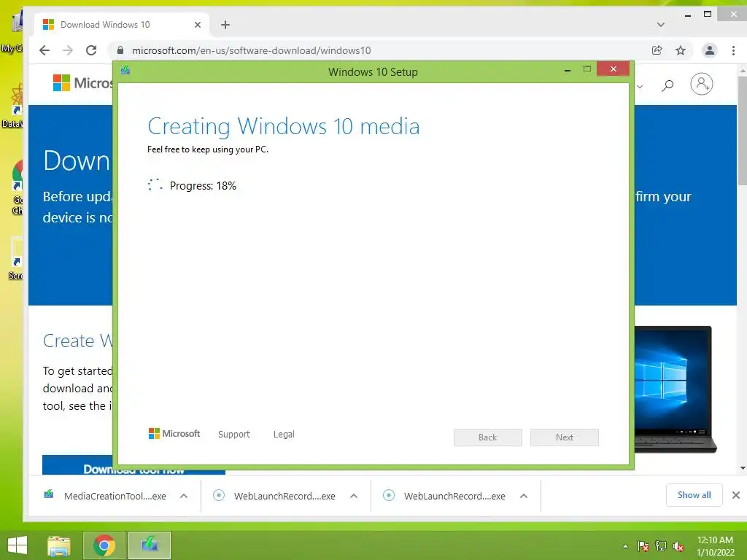Click the Microsoft logo in Setup footer

click(x=174, y=434)
